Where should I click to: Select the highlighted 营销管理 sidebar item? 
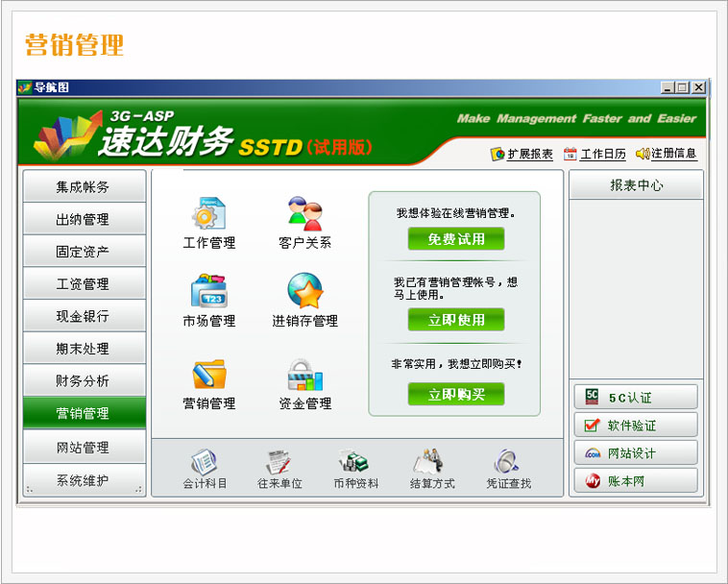pyautogui.click(x=85, y=413)
